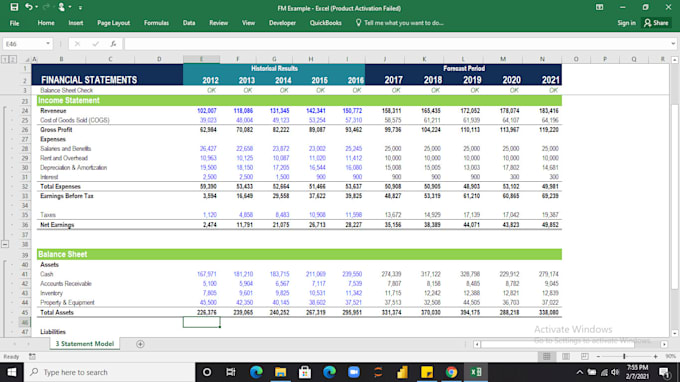
Task: Open the Formulas tab
Action: [157, 23]
